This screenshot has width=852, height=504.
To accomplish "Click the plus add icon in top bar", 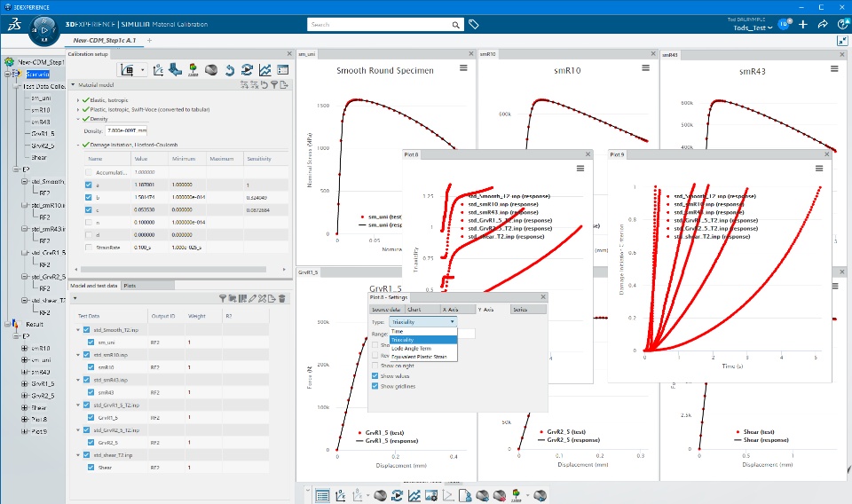I will point(803,25).
